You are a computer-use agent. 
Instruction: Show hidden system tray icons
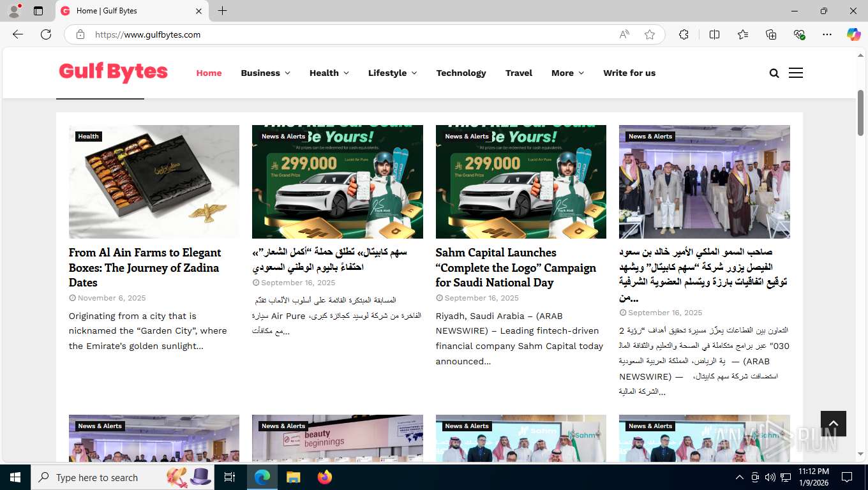point(740,477)
